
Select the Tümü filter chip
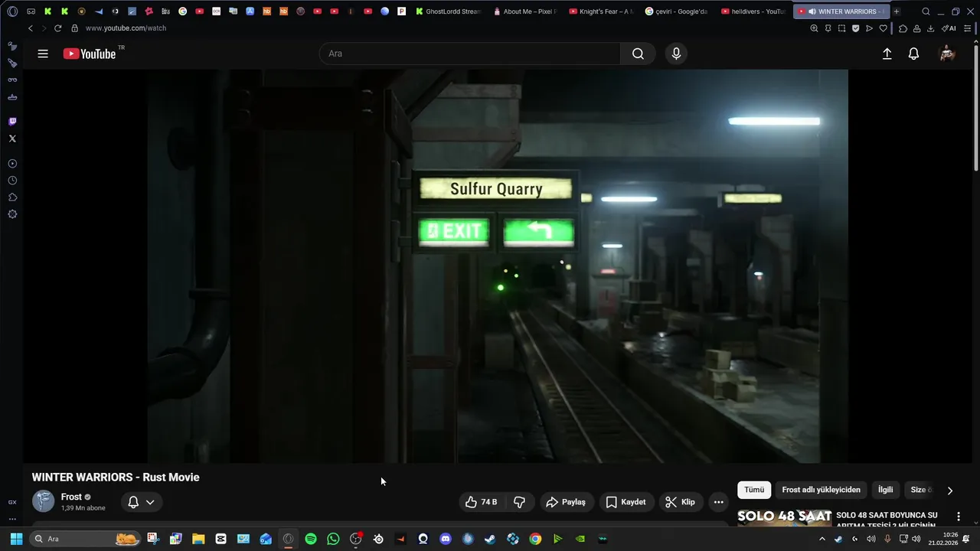click(x=754, y=490)
